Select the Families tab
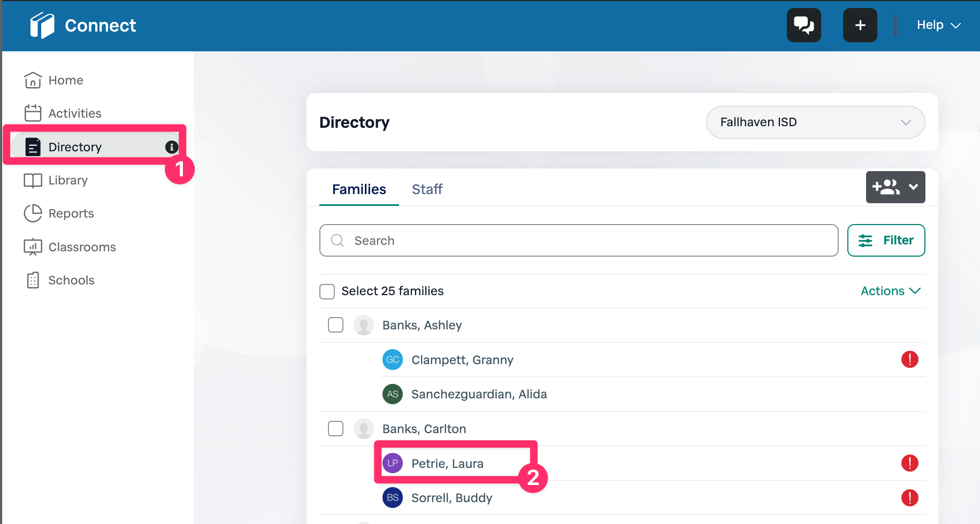The height and width of the screenshot is (524, 980). (x=359, y=189)
